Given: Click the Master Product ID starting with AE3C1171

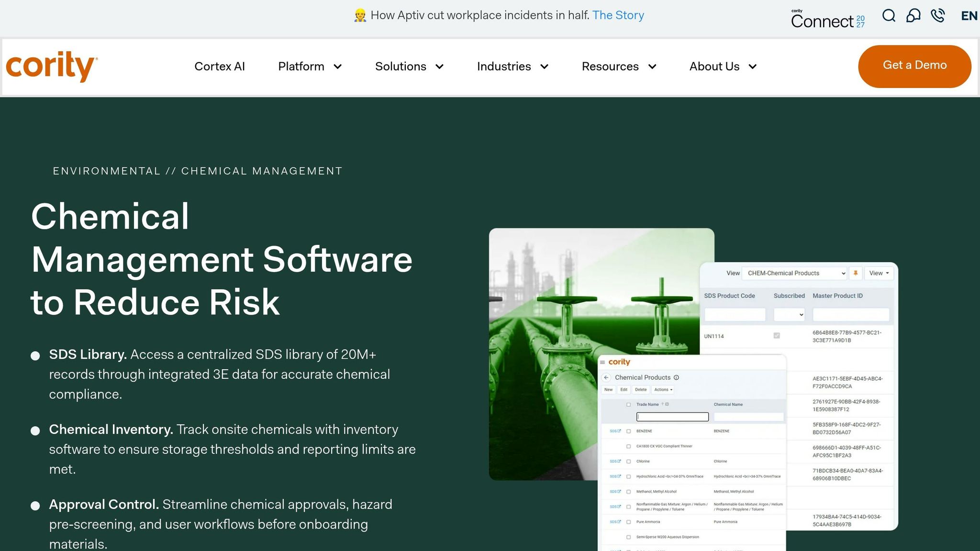Looking at the screenshot, I should (x=847, y=382).
